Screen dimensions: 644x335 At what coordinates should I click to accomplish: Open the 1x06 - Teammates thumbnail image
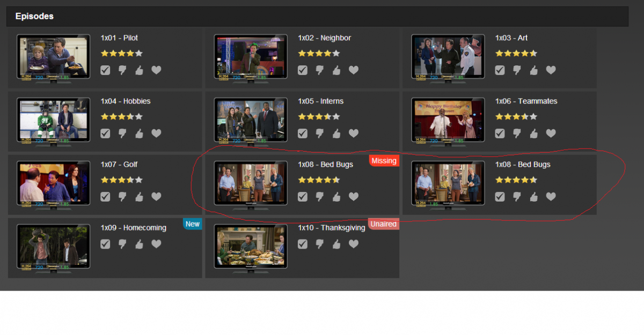coord(448,121)
